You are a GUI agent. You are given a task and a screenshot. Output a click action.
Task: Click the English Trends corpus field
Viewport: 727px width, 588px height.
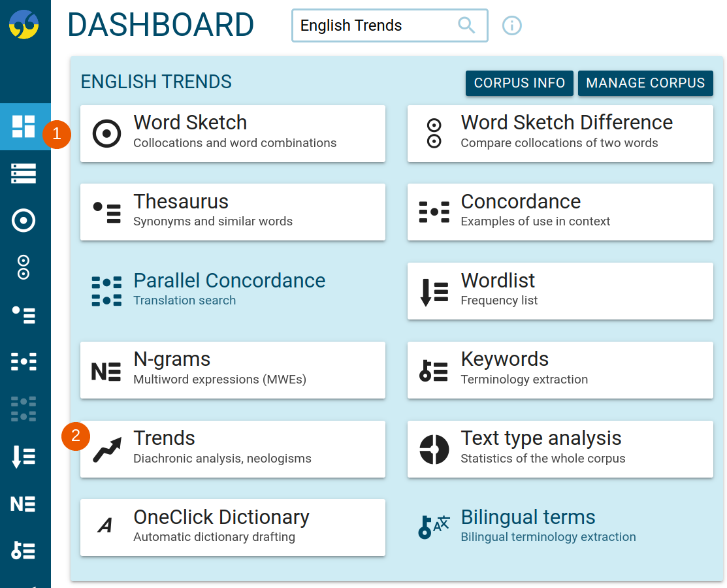coord(389,25)
